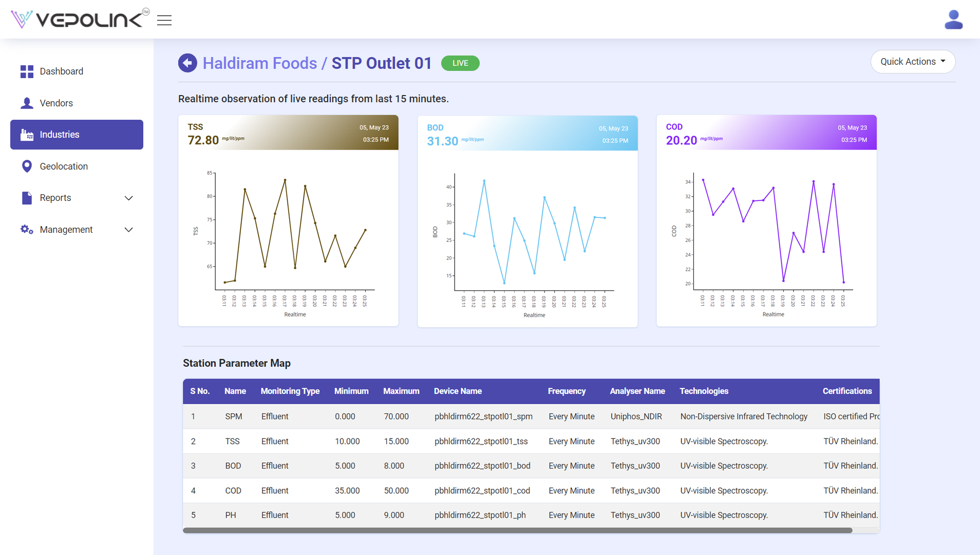Screen dimensions: 980x555
Task: Click the Technologies column header
Action: pos(704,391)
